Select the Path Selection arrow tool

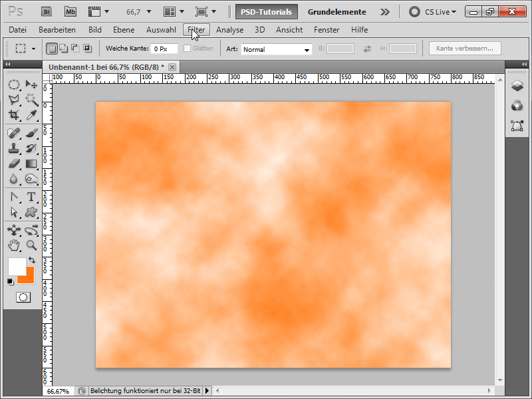pyautogui.click(x=14, y=212)
